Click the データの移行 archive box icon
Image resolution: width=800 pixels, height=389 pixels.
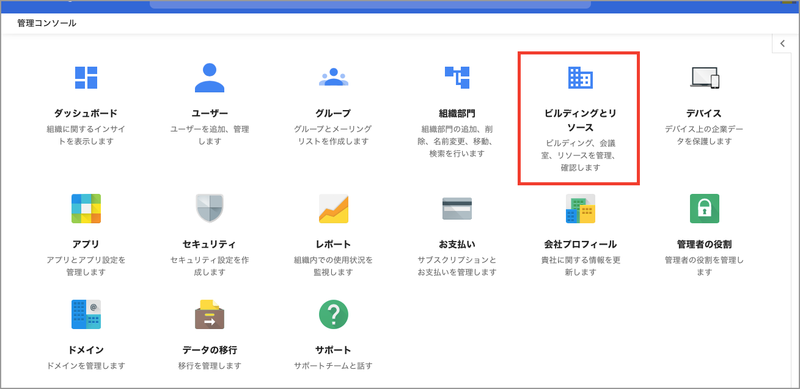210,314
